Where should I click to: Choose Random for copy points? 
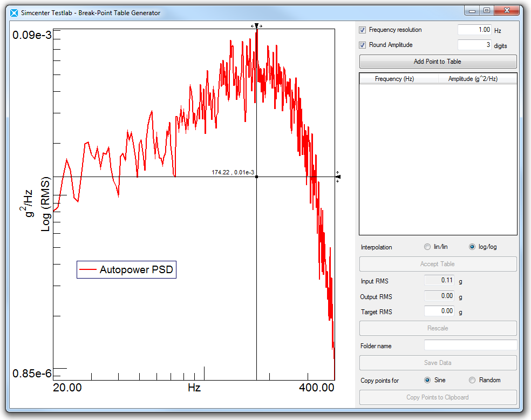[473, 380]
